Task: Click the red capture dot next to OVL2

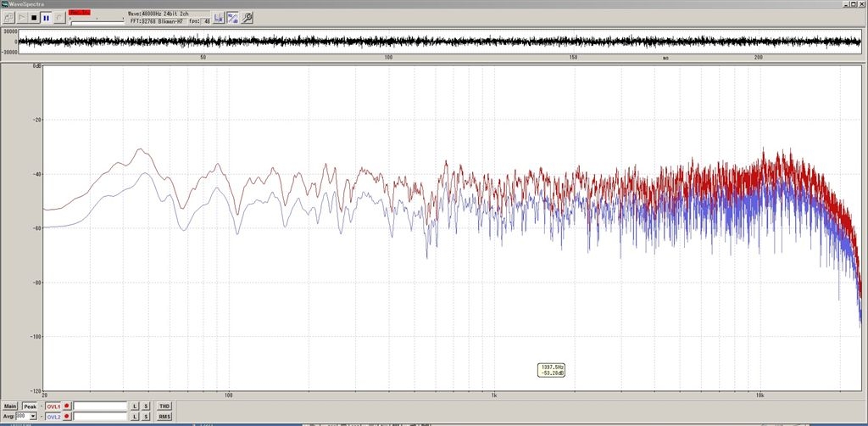Action: (66, 417)
